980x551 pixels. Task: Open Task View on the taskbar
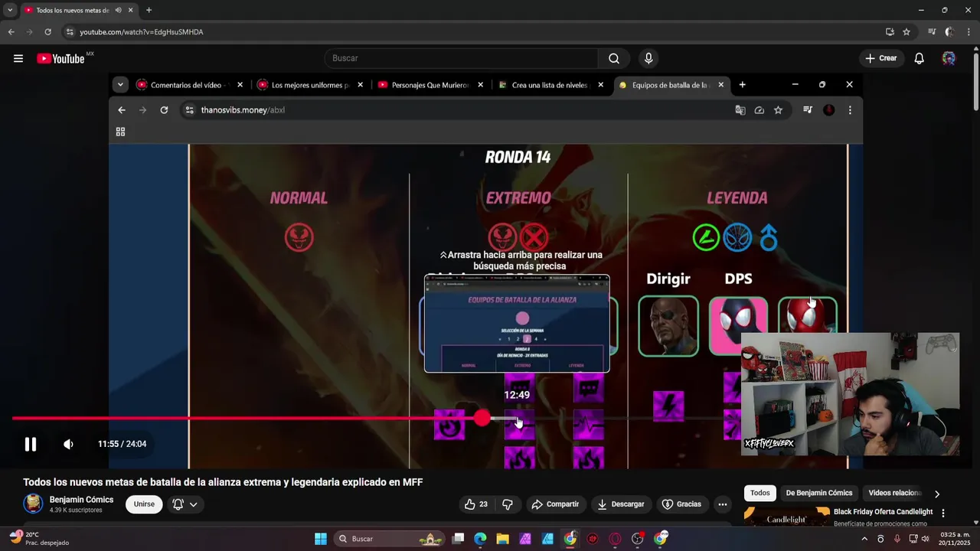point(458,539)
